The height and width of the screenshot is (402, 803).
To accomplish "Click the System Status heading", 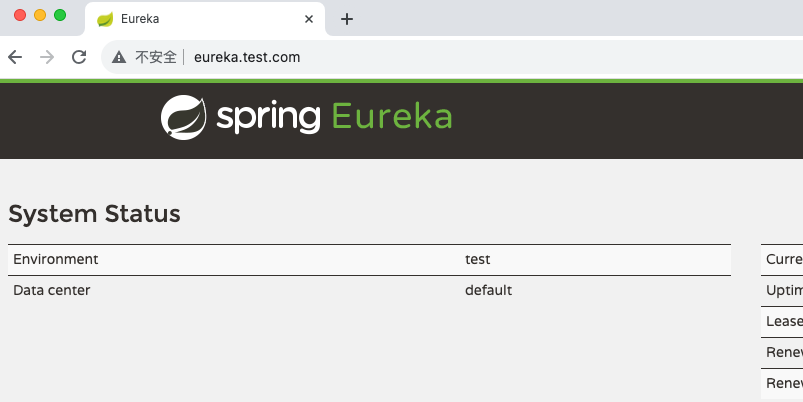I will 94,214.
